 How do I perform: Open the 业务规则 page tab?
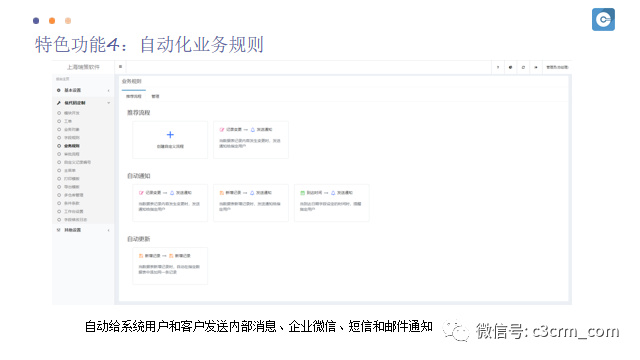click(x=132, y=81)
